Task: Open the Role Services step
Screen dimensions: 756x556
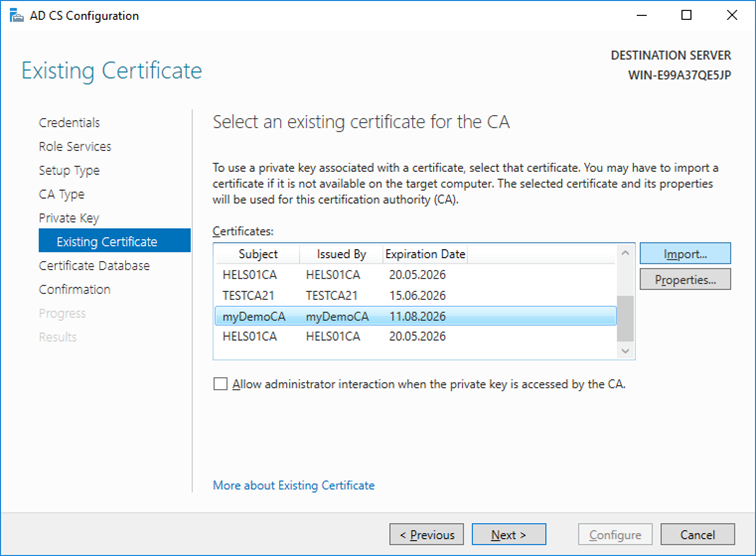Action: pyautogui.click(x=75, y=147)
